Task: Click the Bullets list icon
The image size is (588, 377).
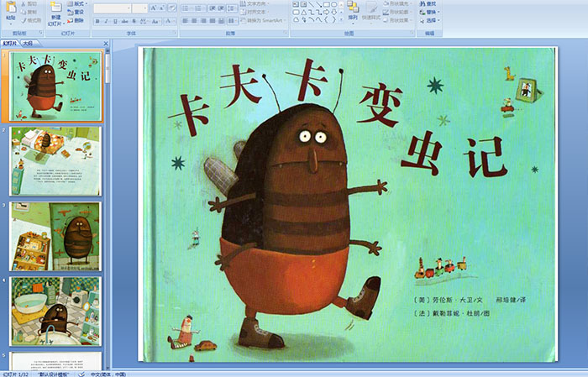Action: click(x=187, y=8)
